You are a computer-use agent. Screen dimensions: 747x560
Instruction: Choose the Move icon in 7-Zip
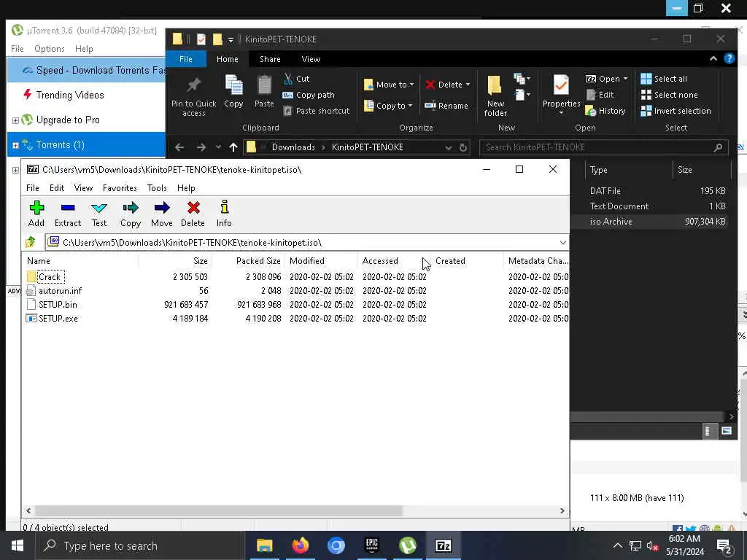(161, 214)
